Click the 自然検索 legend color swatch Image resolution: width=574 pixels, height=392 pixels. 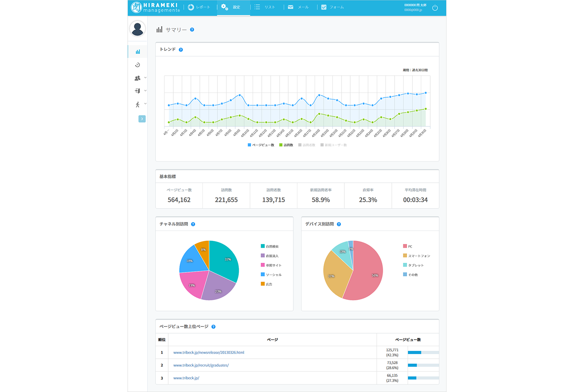point(263,246)
